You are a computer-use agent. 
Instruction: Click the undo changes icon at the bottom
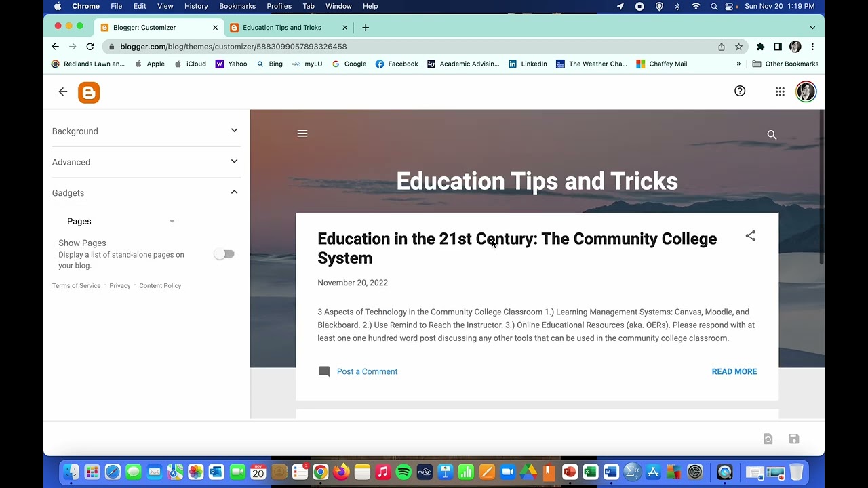pyautogui.click(x=768, y=439)
